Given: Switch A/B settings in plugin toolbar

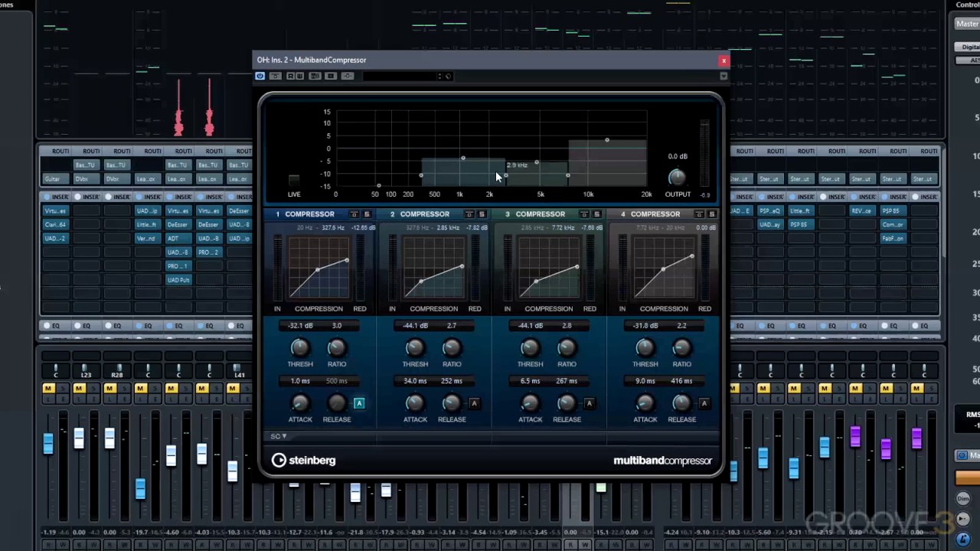Looking at the screenshot, I should tap(315, 76).
